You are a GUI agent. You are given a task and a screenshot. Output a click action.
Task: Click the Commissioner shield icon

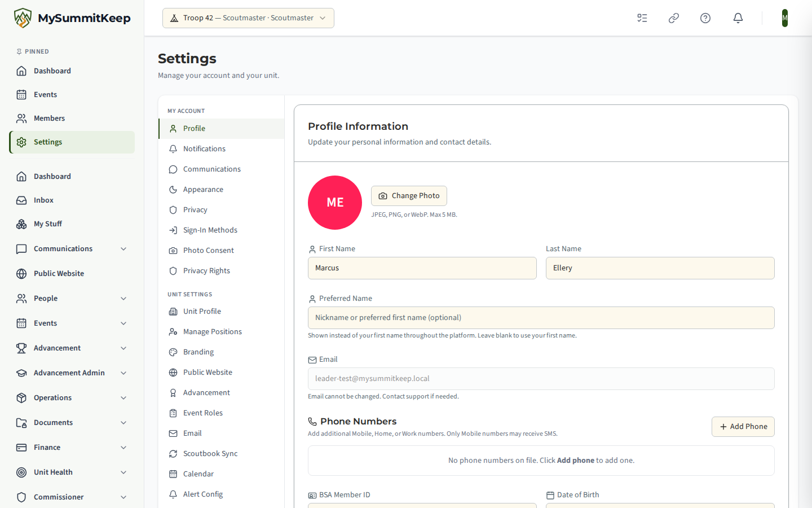click(21, 497)
